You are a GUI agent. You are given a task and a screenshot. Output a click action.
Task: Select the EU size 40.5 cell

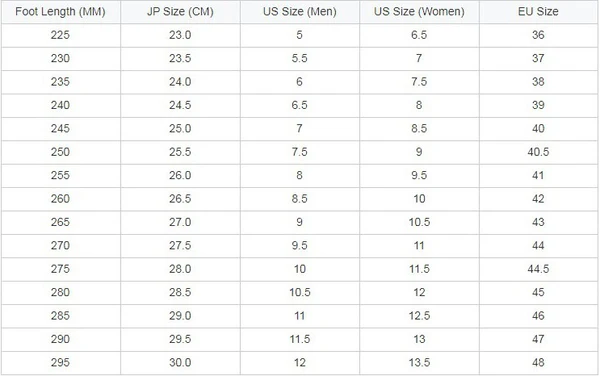[x=538, y=152]
